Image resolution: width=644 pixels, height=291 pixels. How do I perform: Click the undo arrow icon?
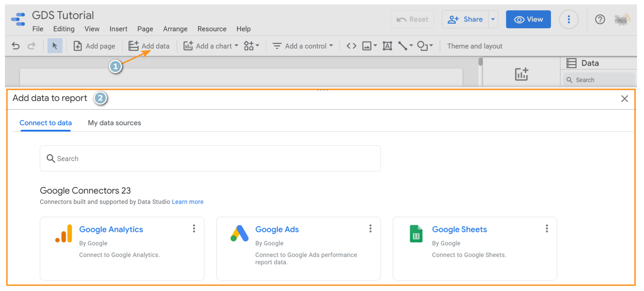pyautogui.click(x=15, y=46)
